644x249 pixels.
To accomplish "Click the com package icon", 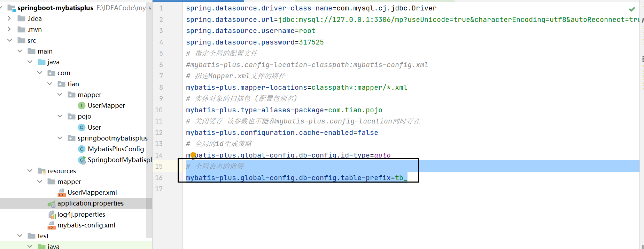I will tap(52, 73).
